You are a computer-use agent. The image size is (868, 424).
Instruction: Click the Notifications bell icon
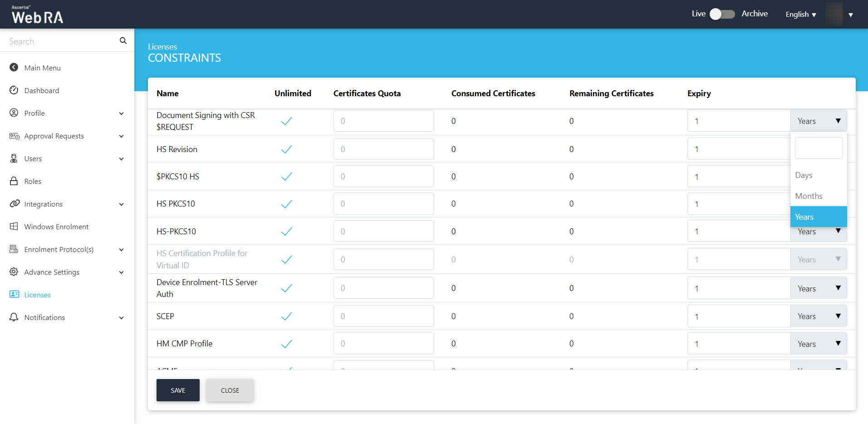tap(14, 317)
